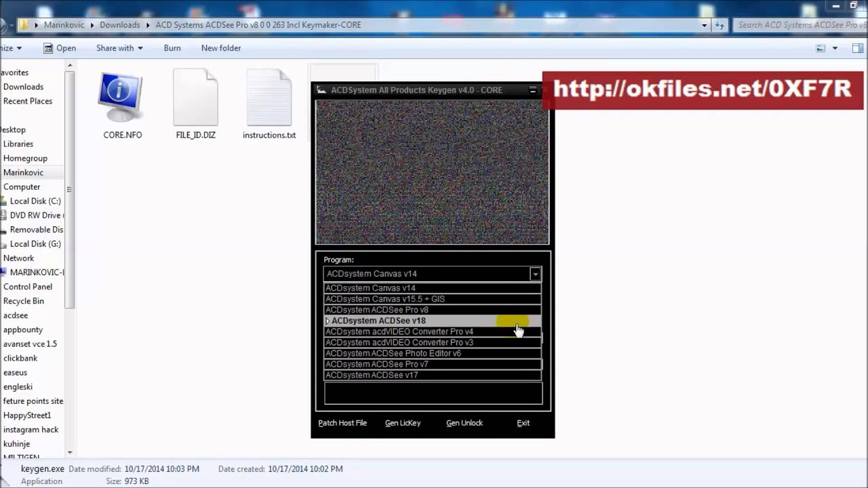Click New folder in the Explorer toolbar
Viewport: 868px width, 488px height.
coord(221,48)
